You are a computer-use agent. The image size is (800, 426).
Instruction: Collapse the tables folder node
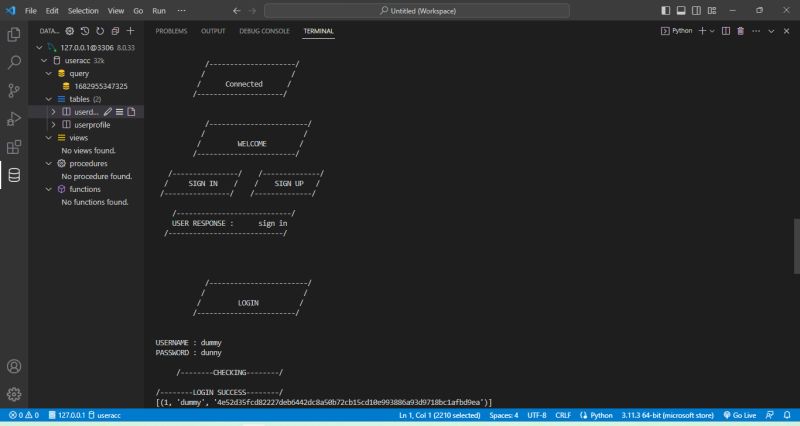pyautogui.click(x=48, y=99)
